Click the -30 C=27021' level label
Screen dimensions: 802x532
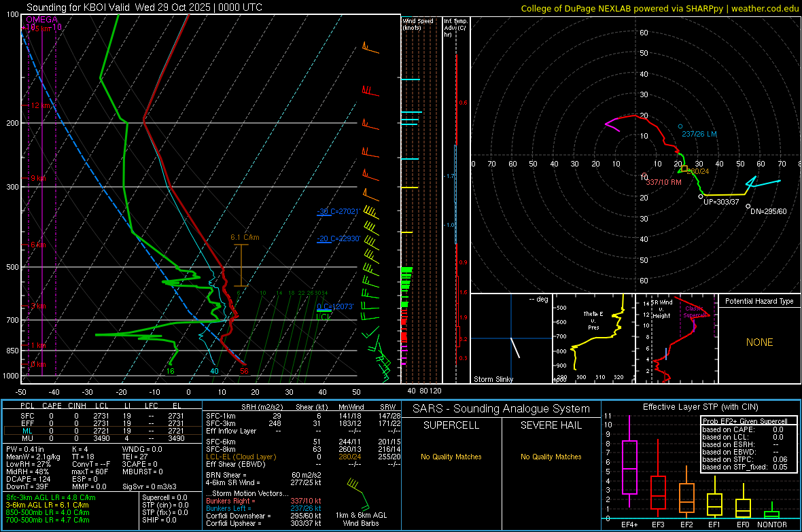[x=338, y=211]
